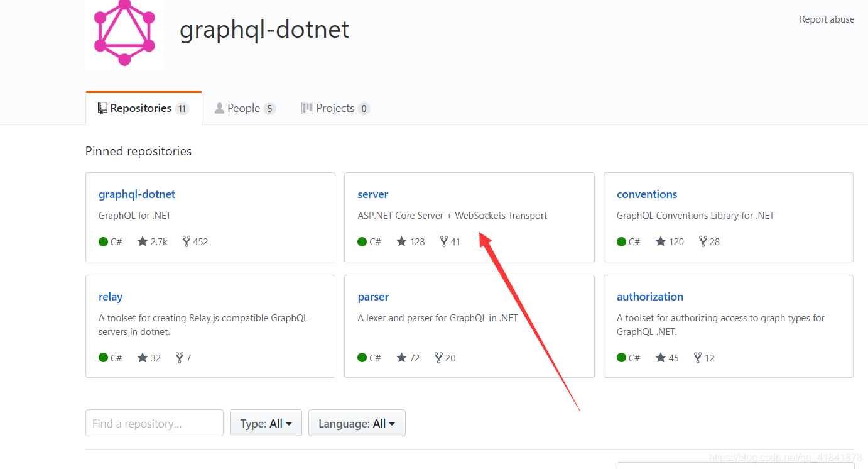868x469 pixels.
Task: Click the Repositories book icon
Action: click(102, 108)
